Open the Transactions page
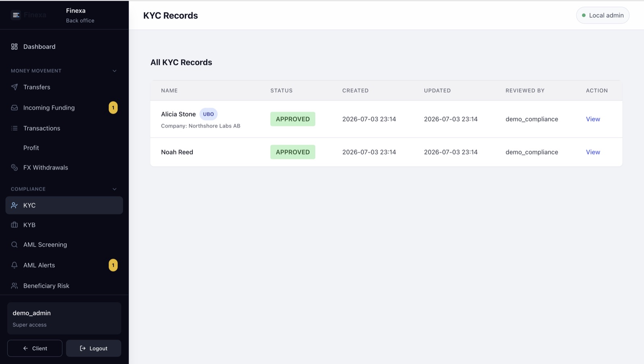 point(64,128)
